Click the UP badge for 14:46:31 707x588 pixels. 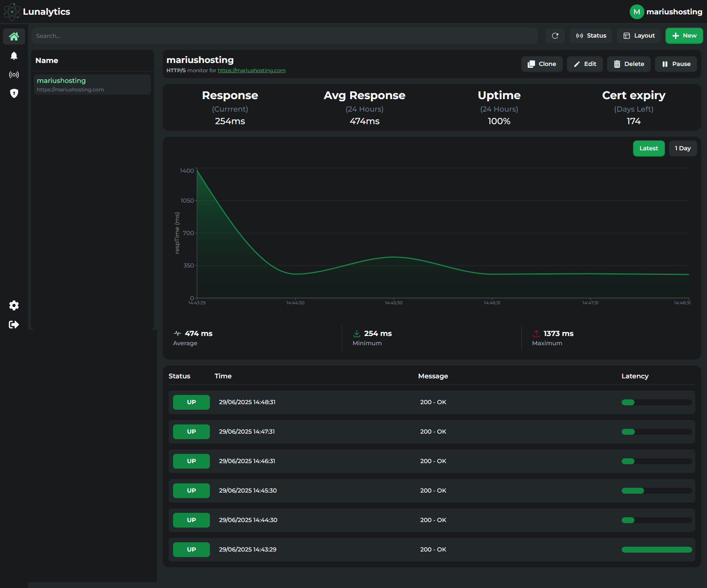[x=191, y=461]
